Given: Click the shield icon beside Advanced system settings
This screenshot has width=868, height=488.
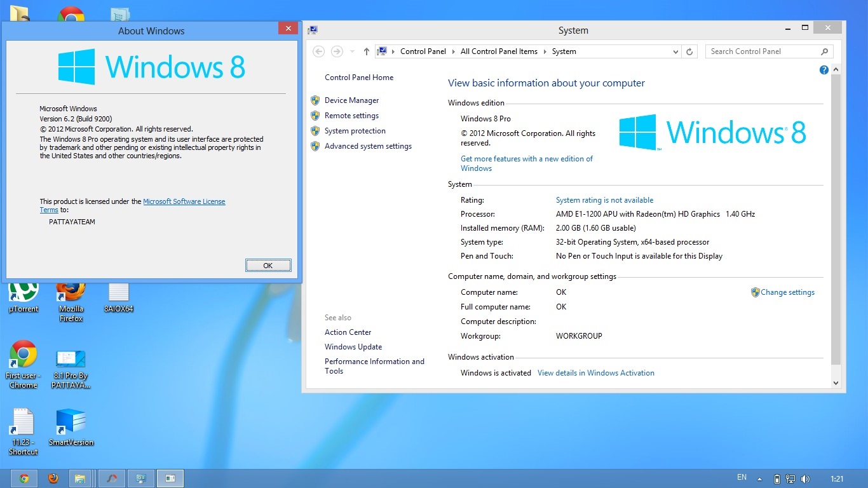Looking at the screenshot, I should (315, 146).
